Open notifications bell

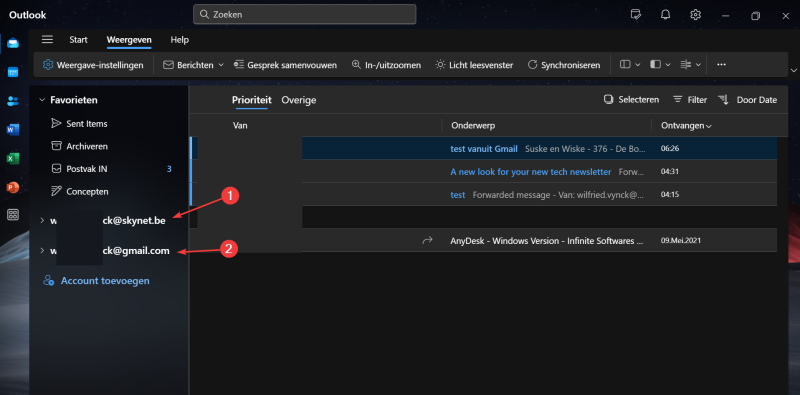pos(665,15)
